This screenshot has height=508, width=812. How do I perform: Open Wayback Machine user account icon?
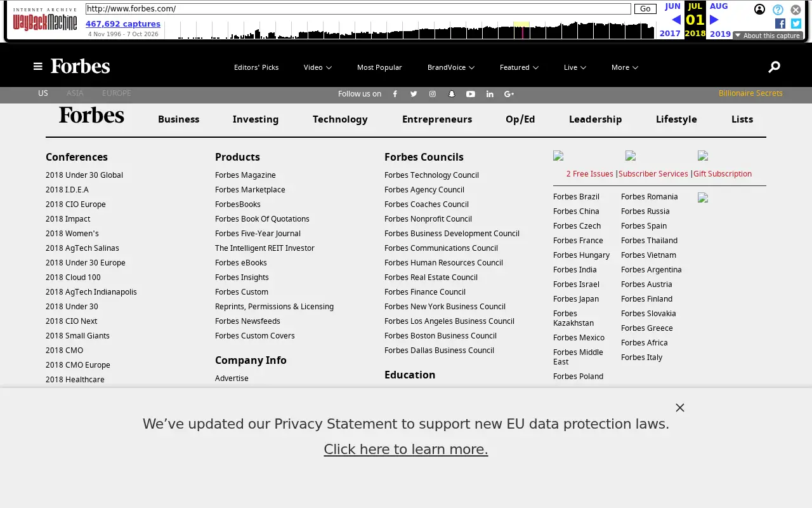[x=759, y=10]
